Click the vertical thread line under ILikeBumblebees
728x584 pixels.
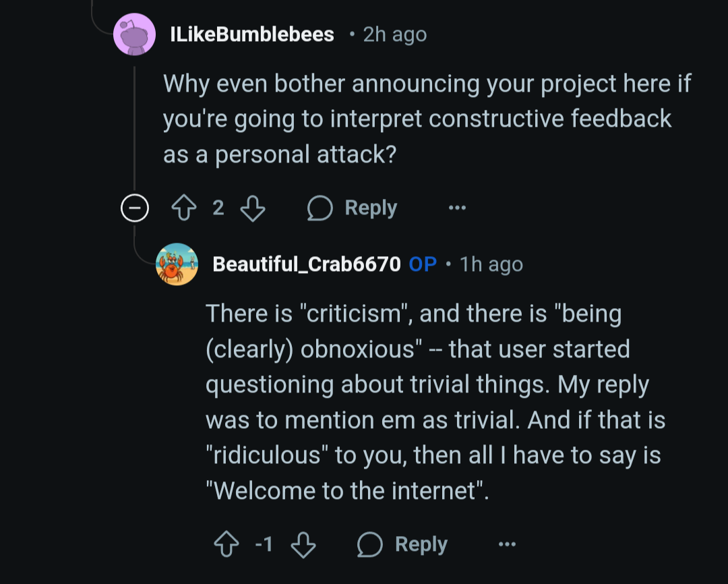pos(135,127)
